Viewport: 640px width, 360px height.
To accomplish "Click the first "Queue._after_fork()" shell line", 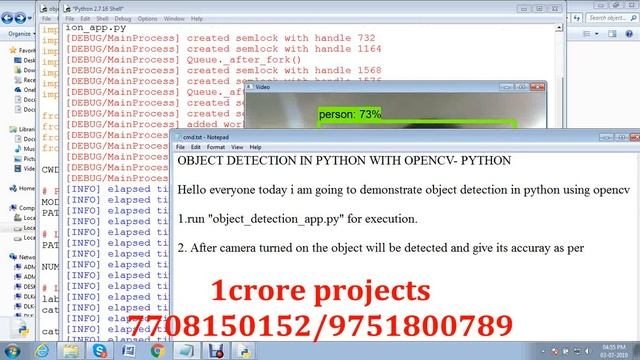I will pyautogui.click(x=184, y=60).
